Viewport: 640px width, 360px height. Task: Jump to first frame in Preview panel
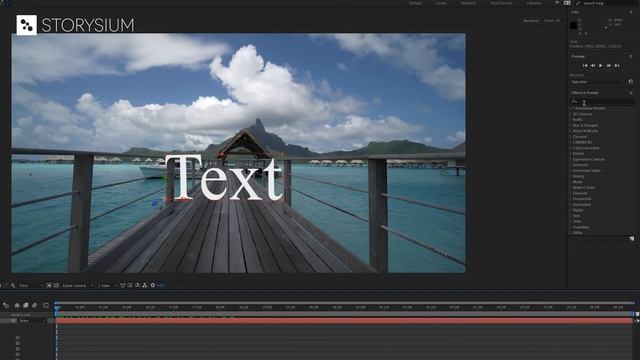pyautogui.click(x=585, y=65)
